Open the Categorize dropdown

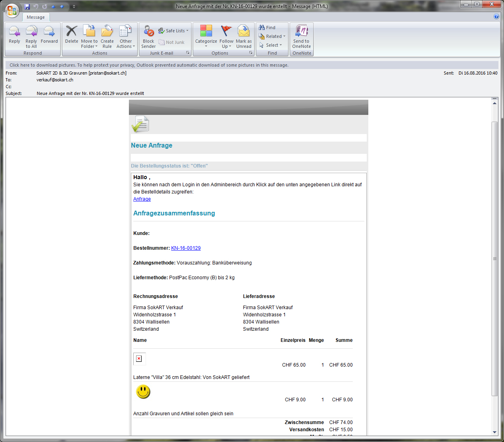[x=206, y=36]
